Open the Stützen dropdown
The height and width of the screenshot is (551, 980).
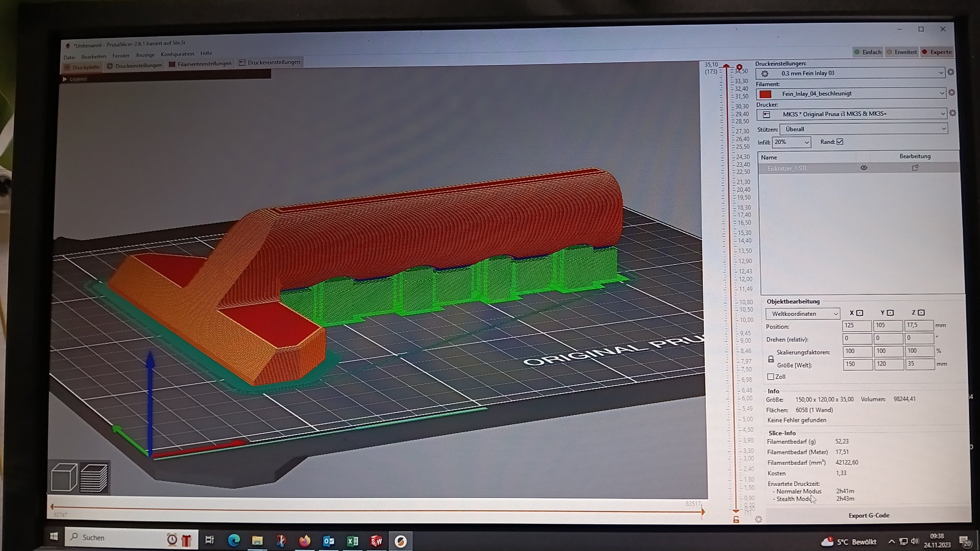(x=863, y=129)
